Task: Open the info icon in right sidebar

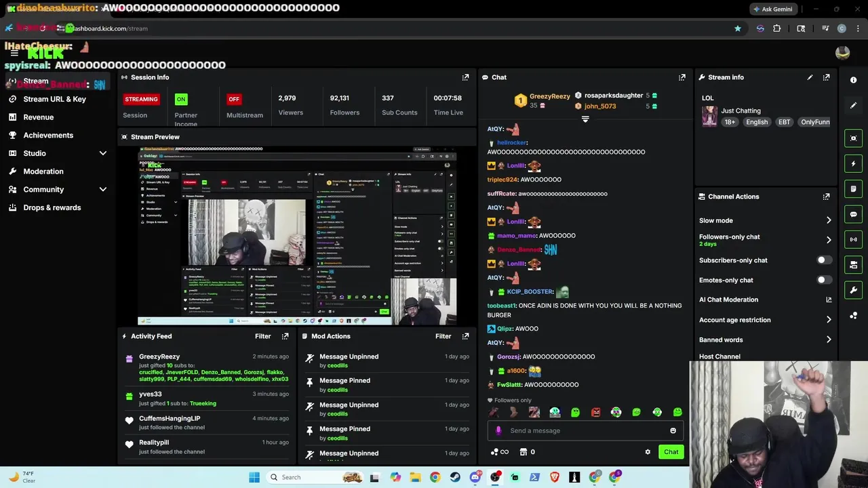Action: click(x=853, y=80)
